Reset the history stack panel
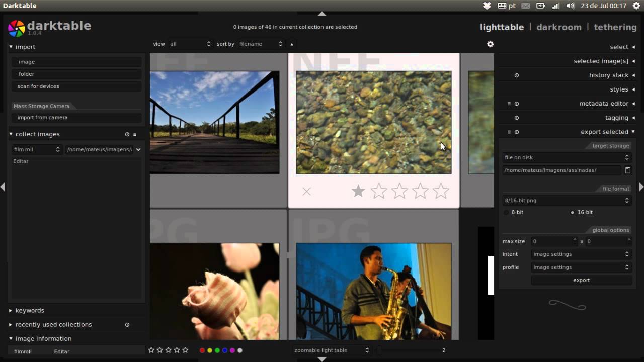 coord(517,75)
